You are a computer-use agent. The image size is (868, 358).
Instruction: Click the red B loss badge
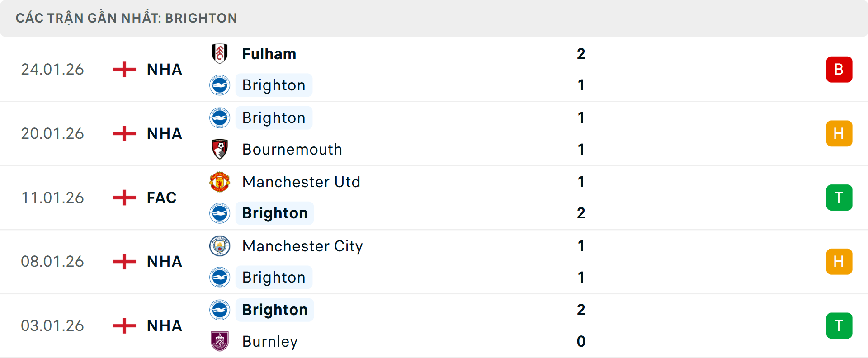839,70
